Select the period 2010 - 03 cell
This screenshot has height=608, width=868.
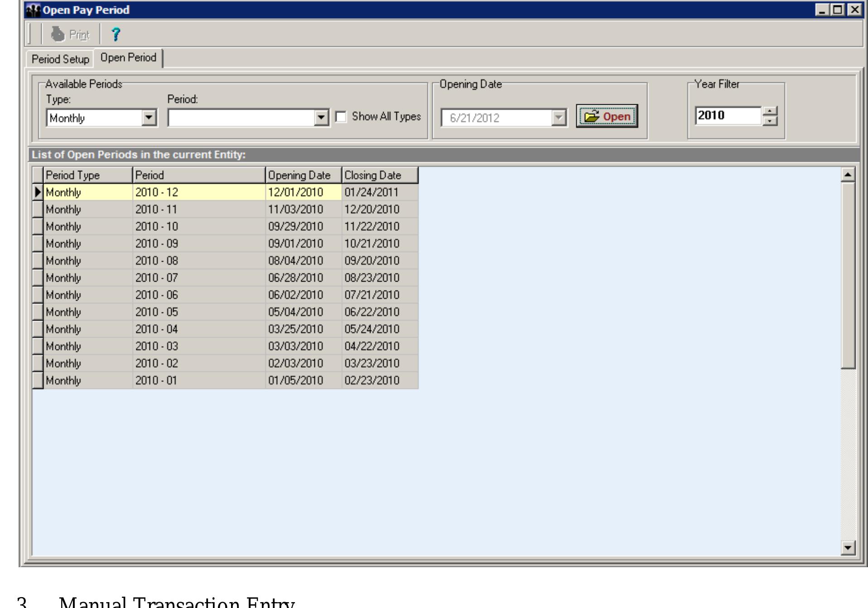pos(199,346)
